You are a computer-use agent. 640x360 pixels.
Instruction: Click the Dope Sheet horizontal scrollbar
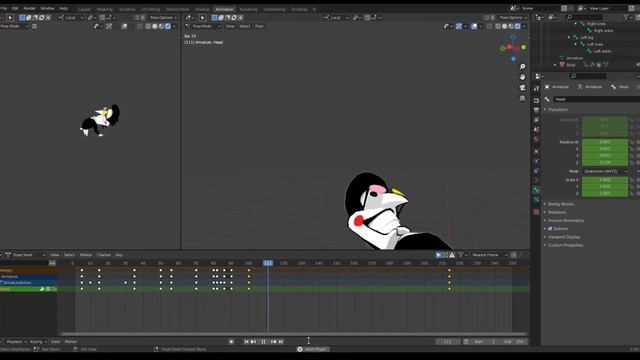pos(293,334)
